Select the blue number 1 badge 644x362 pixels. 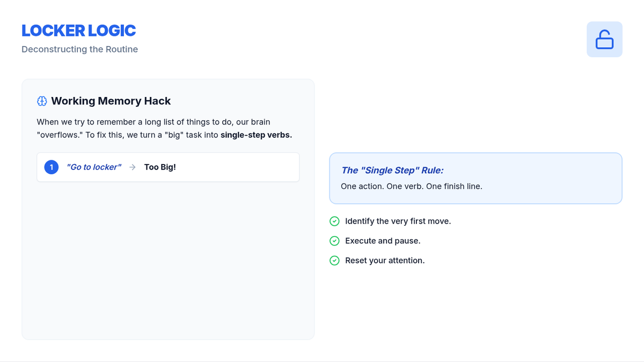(51, 167)
